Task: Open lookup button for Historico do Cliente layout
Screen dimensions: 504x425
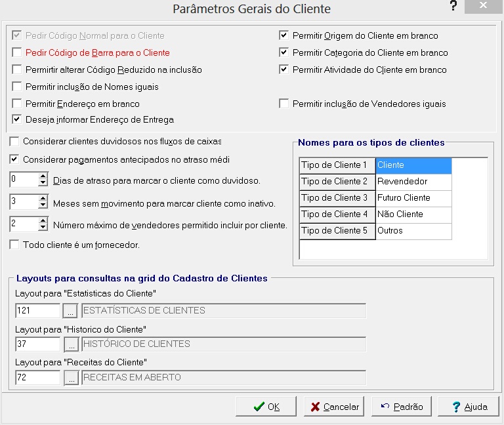Action: click(x=72, y=344)
